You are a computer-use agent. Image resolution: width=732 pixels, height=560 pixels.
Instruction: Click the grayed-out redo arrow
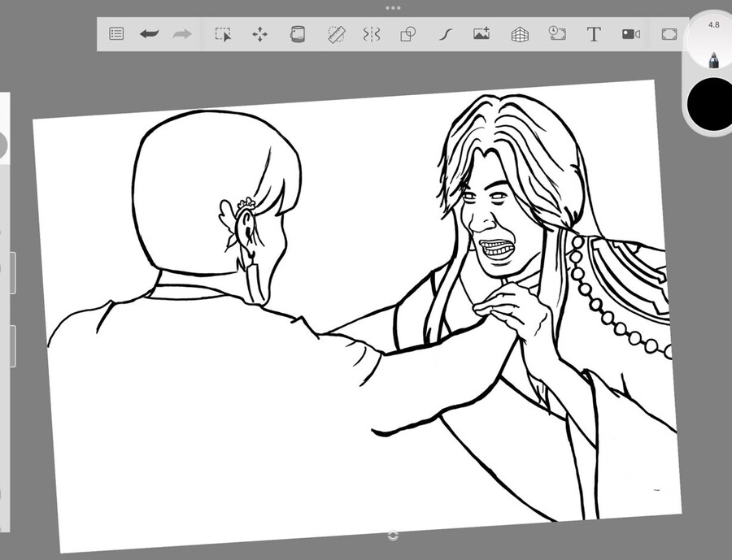(182, 34)
